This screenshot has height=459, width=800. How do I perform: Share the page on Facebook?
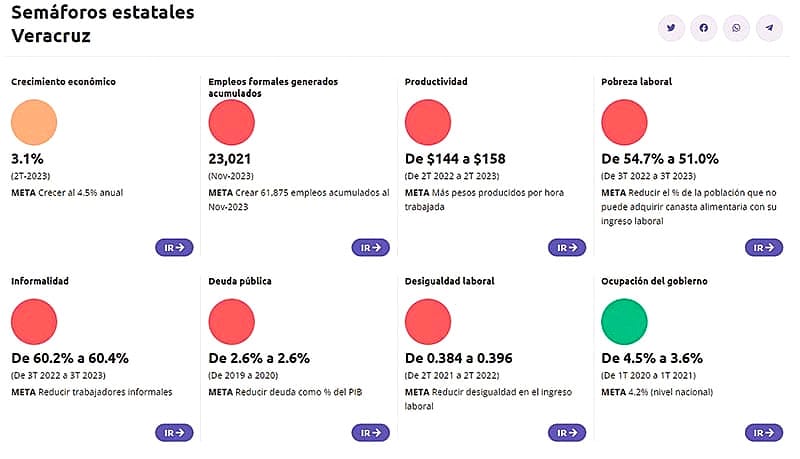click(704, 28)
